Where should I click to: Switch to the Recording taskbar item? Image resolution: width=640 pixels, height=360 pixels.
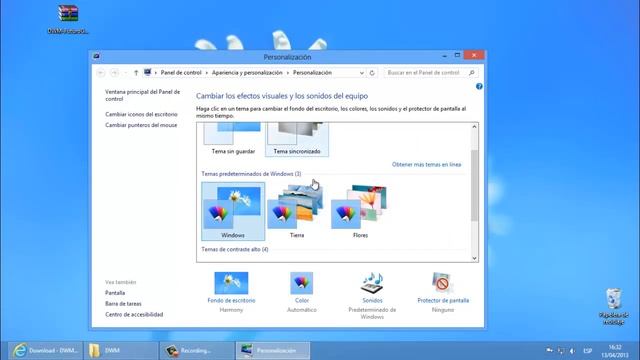point(197,351)
